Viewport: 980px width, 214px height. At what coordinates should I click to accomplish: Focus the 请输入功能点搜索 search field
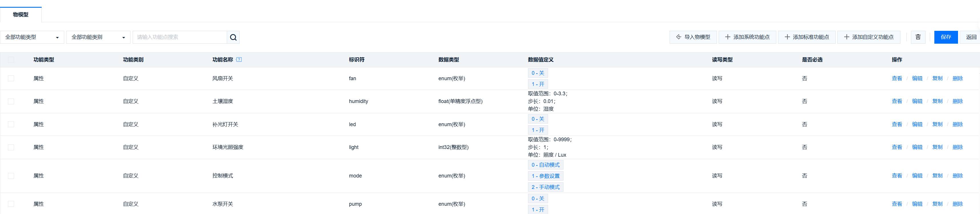pos(179,37)
